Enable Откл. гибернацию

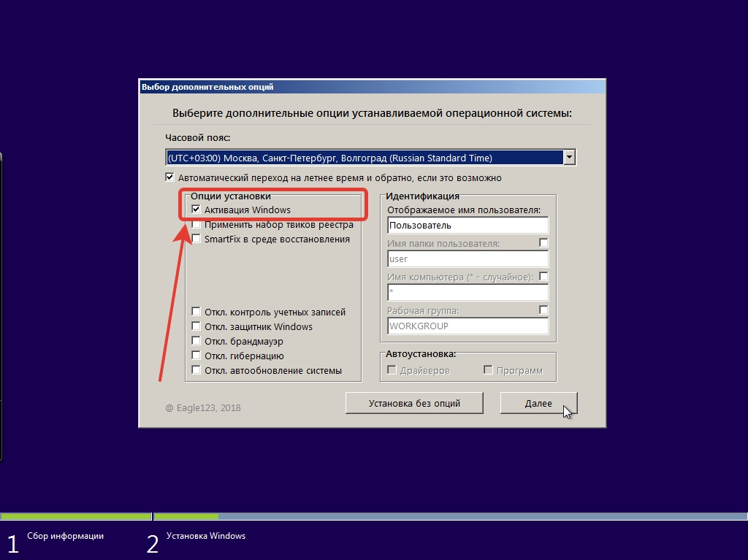(x=196, y=356)
